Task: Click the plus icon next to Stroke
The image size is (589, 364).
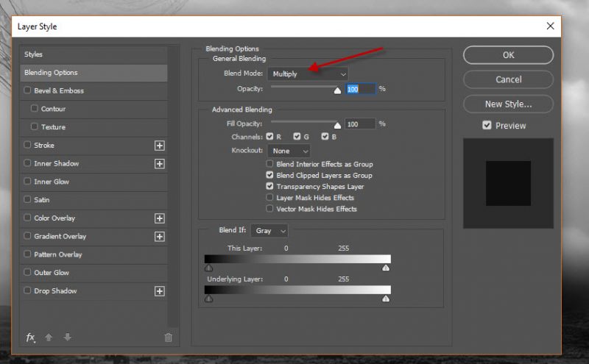Action: (x=159, y=146)
